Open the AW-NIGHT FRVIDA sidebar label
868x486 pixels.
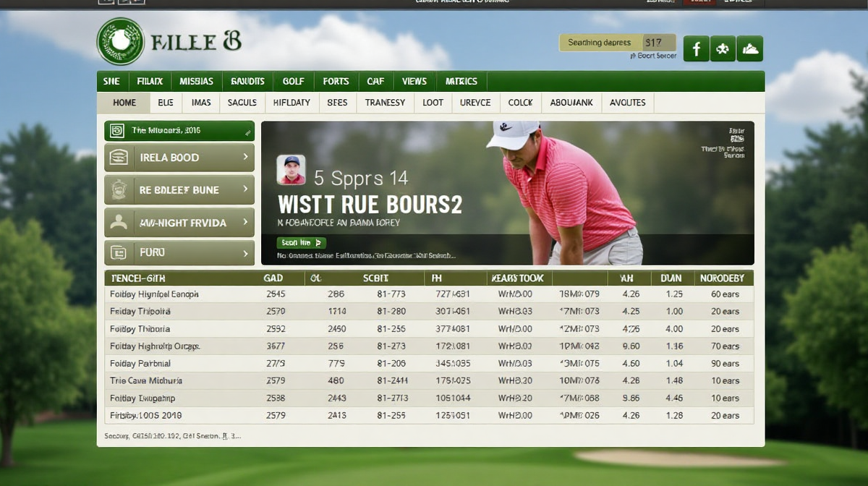click(x=183, y=223)
